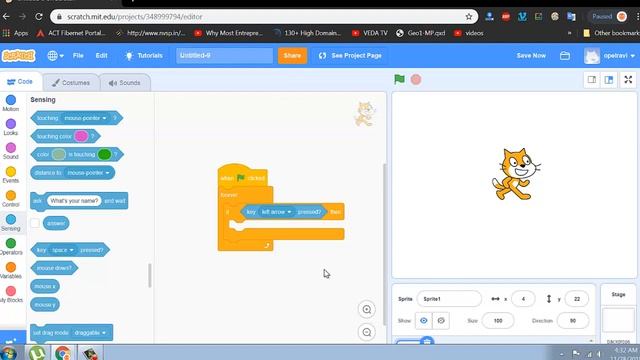Click the green swatch in is touching block
Image resolution: width=640 pixels, height=360 pixels.
[x=104, y=154]
